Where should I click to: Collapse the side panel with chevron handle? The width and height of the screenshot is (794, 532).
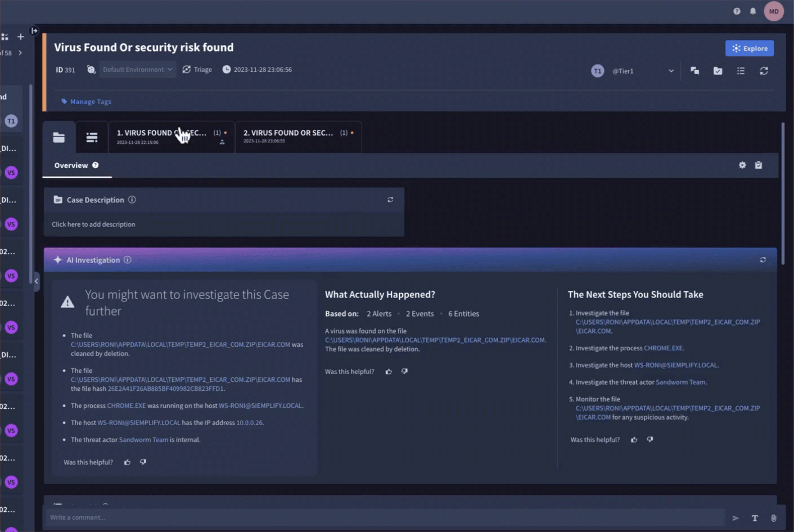click(37, 281)
